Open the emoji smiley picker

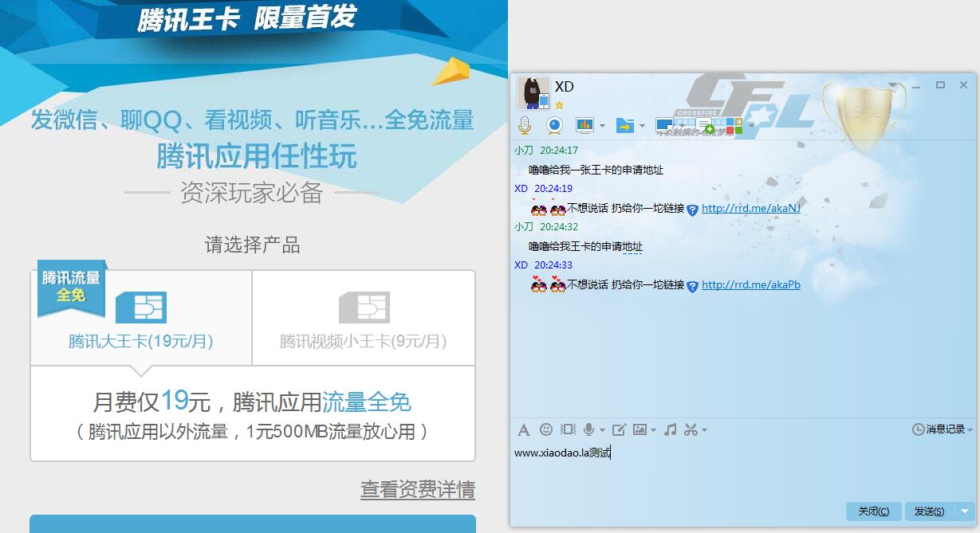(x=546, y=429)
